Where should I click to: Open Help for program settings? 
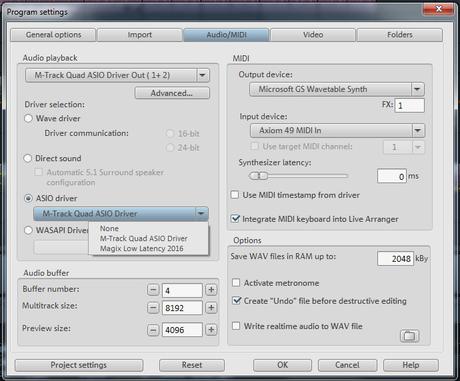(411, 365)
